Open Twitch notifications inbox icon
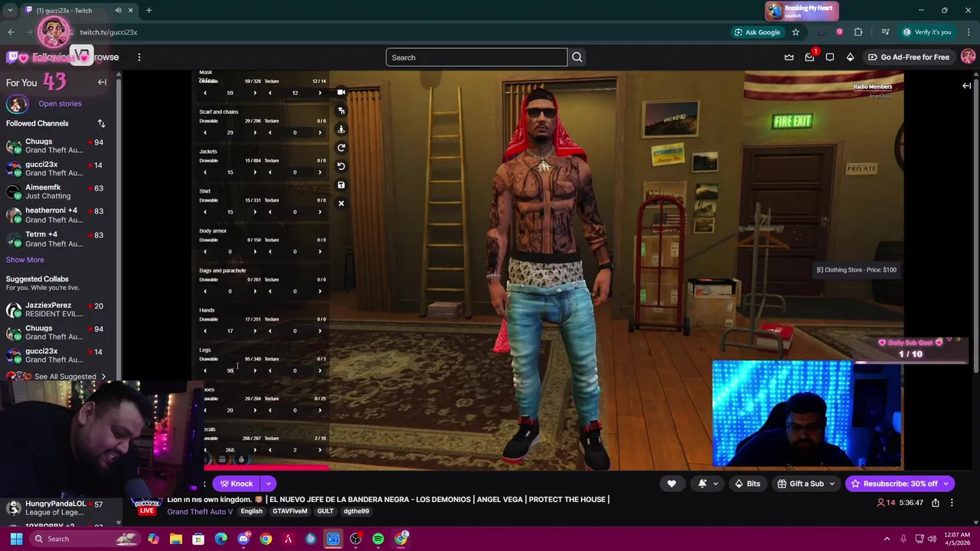 [x=810, y=57]
